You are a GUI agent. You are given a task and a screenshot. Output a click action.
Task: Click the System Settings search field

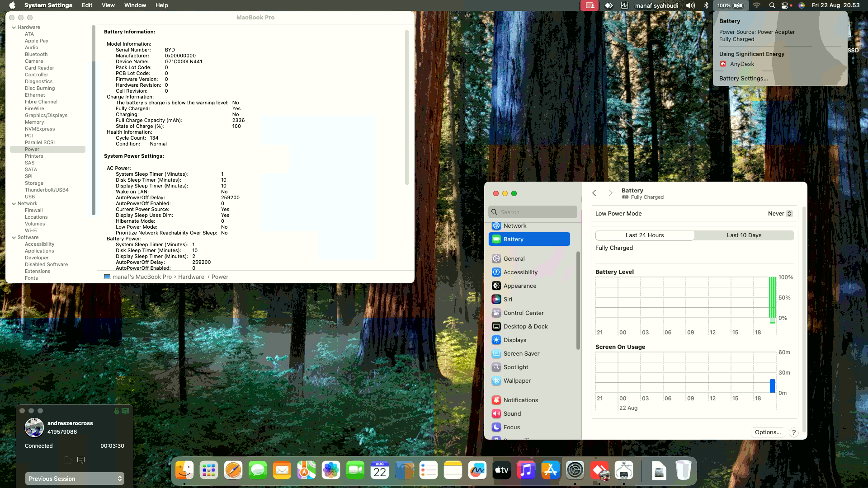(x=533, y=212)
